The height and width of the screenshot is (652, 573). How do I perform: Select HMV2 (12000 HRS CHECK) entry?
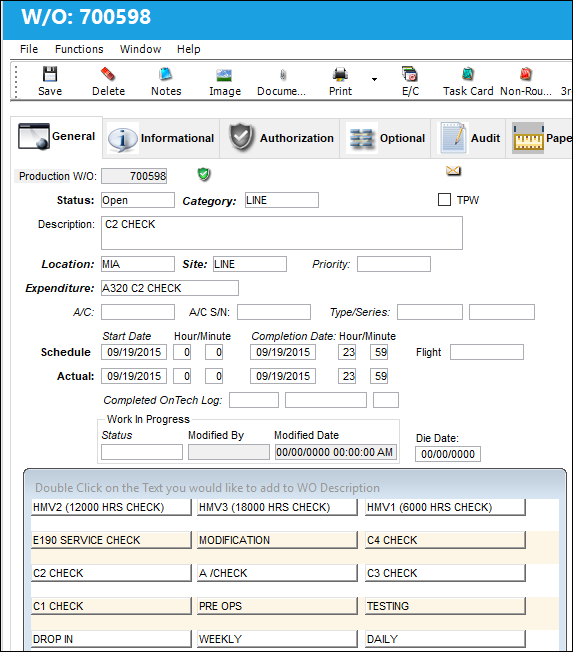click(111, 507)
